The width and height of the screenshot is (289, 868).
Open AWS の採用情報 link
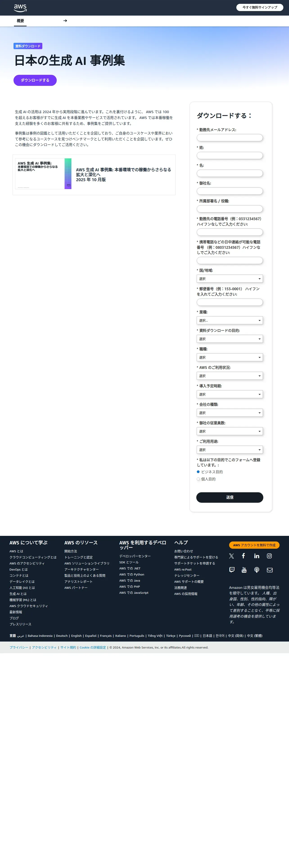186,594
